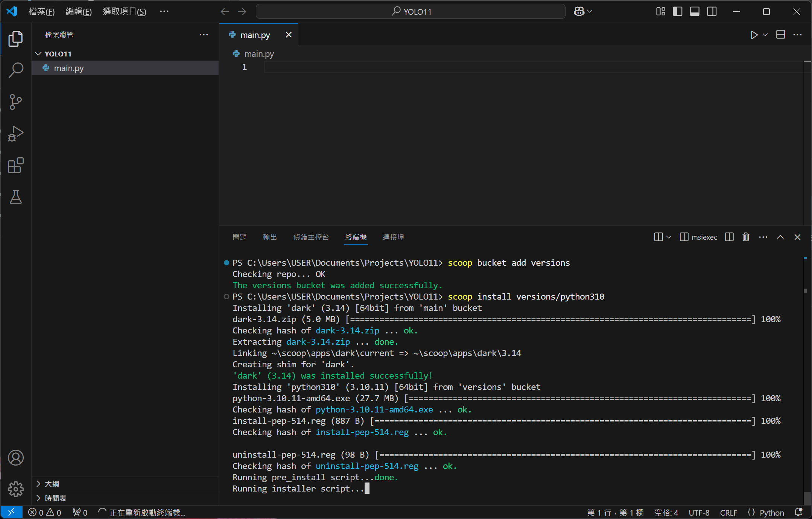Expand the 時間表 timeline section

[x=55, y=498]
